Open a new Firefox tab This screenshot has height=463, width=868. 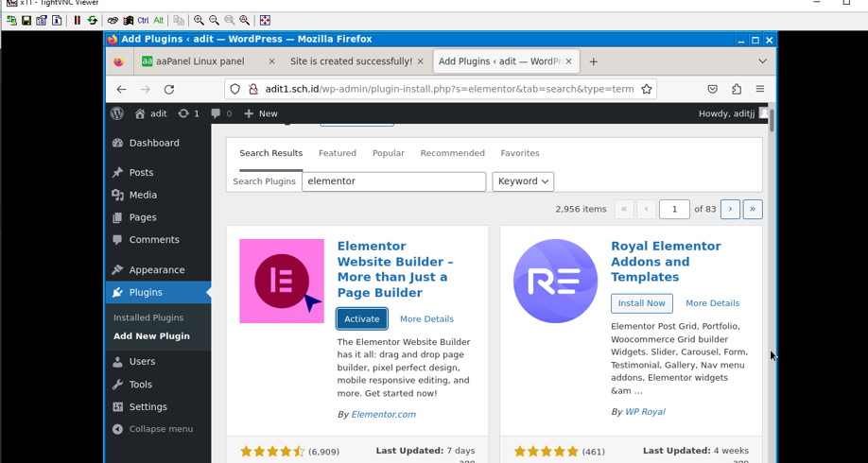click(594, 61)
